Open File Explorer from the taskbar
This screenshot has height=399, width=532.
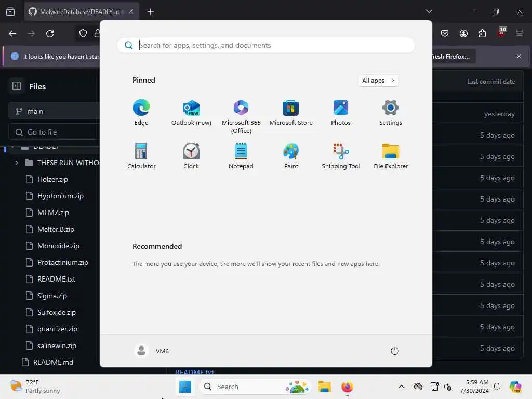[324, 387]
